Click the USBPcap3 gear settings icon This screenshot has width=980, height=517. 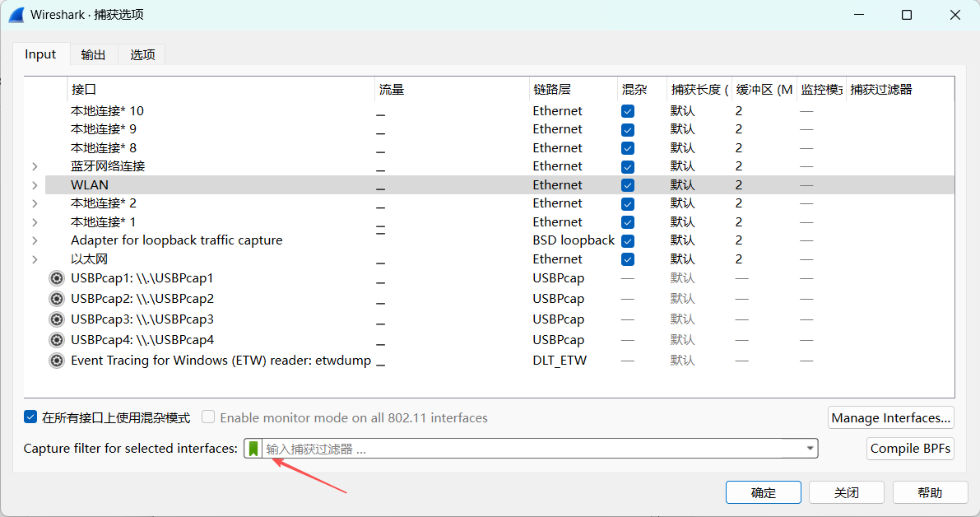tap(57, 319)
